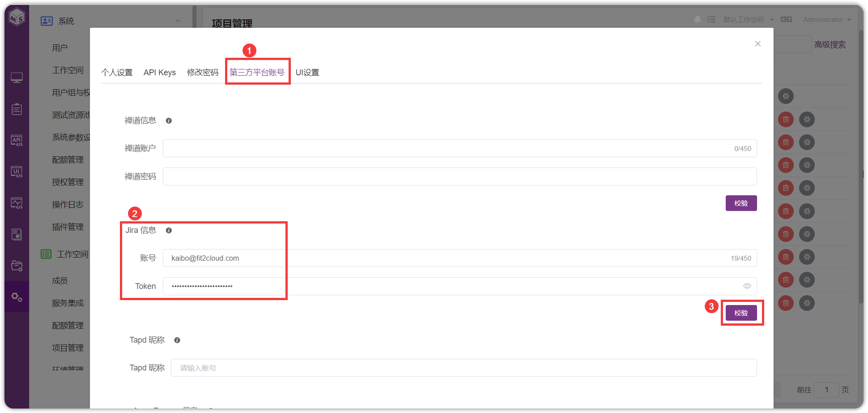868x413 pixels.
Task: Toggle Token visibility eye icon
Action: coord(747,286)
